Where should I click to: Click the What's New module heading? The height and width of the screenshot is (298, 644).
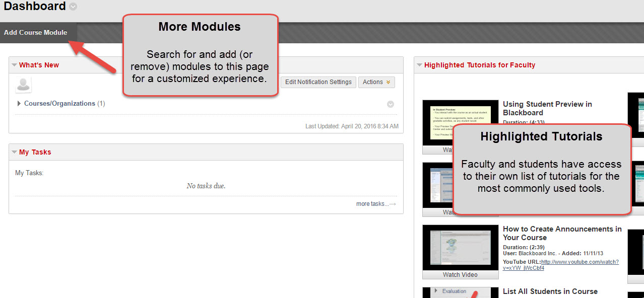(x=39, y=65)
